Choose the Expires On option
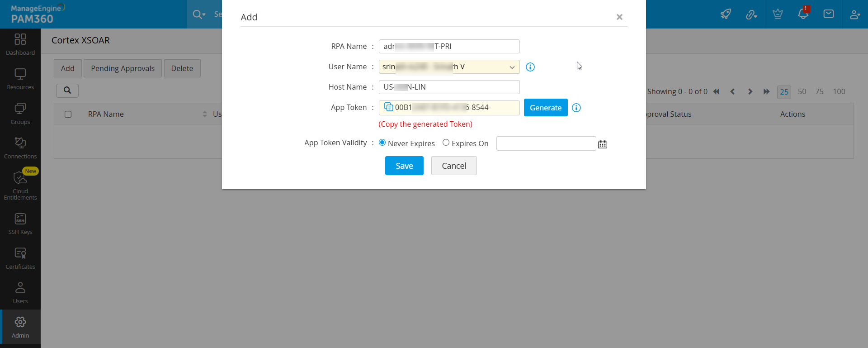The width and height of the screenshot is (868, 348). (x=446, y=142)
